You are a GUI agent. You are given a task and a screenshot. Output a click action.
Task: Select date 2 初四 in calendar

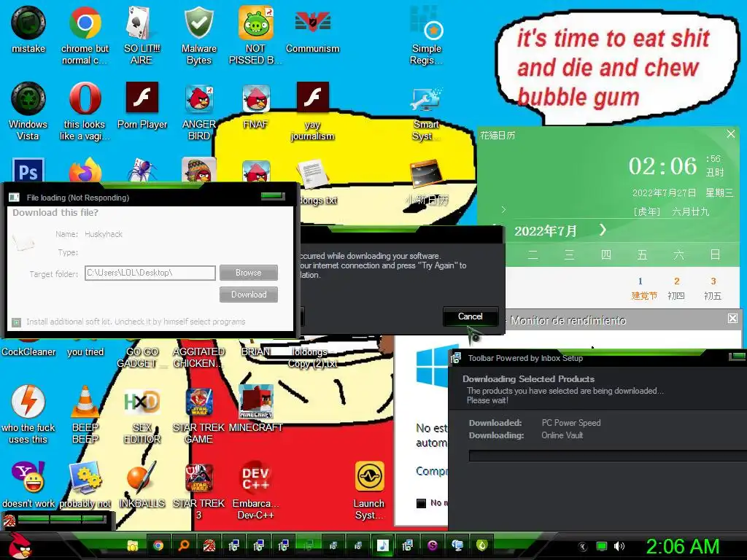(x=676, y=289)
